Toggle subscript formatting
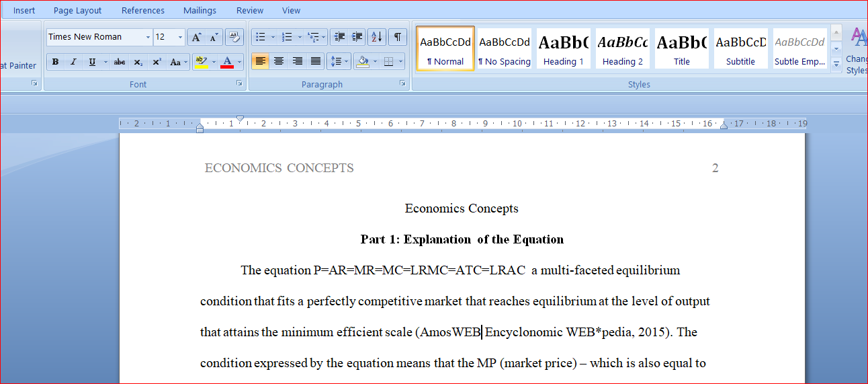The height and width of the screenshot is (384, 868). click(138, 62)
